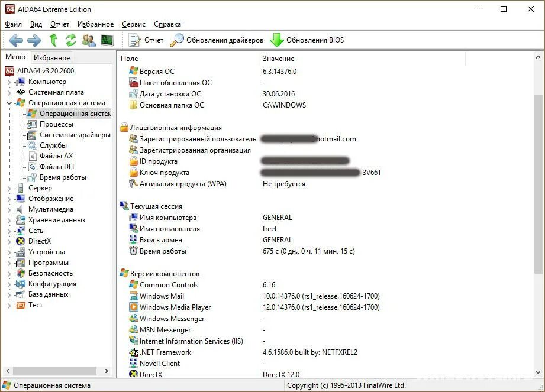This screenshot has width=545, height=392.
Task: Click the tree horizontal scrollbar left arrow
Action: tap(8, 371)
